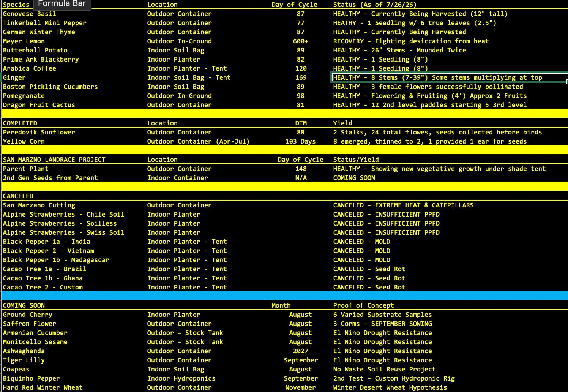Select the '103 Days' DTM cell
568x392 pixels.
pyautogui.click(x=300, y=141)
